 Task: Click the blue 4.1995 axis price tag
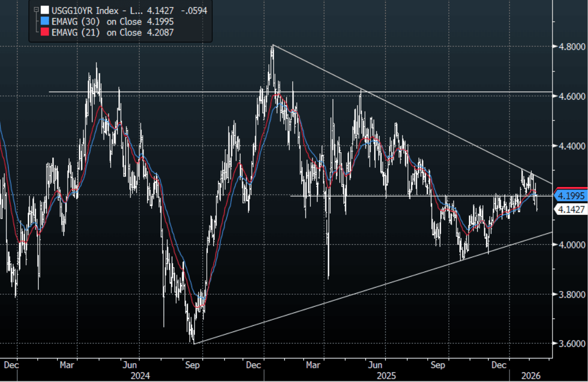(x=571, y=196)
